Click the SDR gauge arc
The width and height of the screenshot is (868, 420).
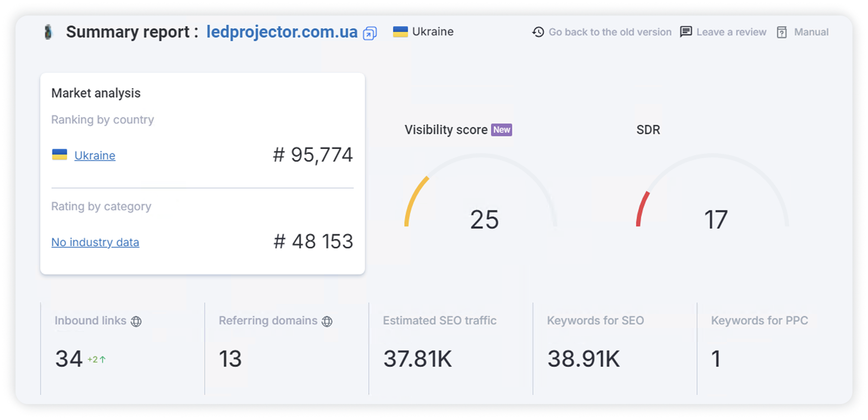point(713,190)
